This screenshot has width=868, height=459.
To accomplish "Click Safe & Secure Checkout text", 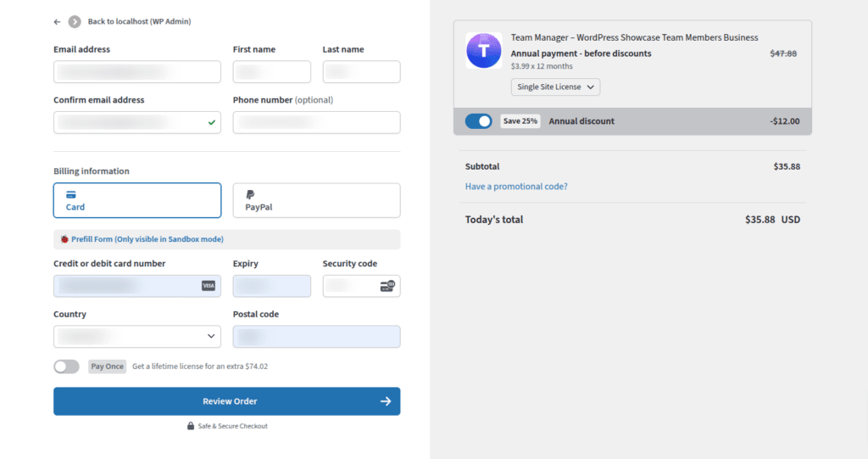I will pyautogui.click(x=232, y=426).
